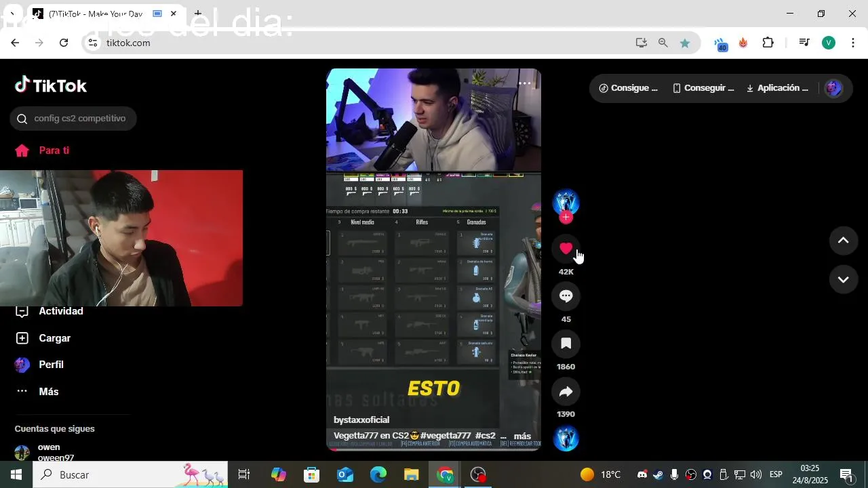Open the Chrome three-dot menu

[852, 43]
